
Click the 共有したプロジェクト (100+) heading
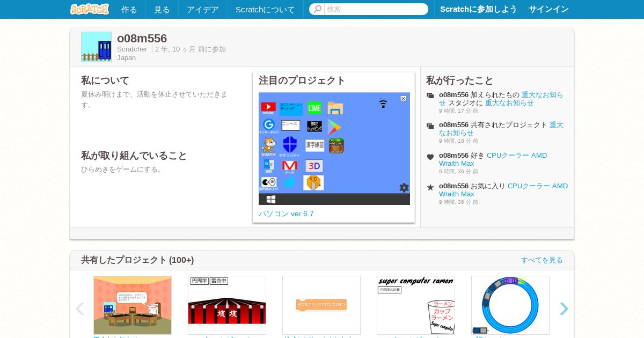pos(137,260)
